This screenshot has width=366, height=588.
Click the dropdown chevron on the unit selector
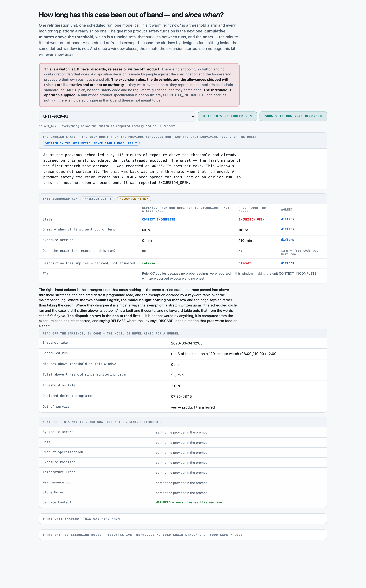coord(193,116)
